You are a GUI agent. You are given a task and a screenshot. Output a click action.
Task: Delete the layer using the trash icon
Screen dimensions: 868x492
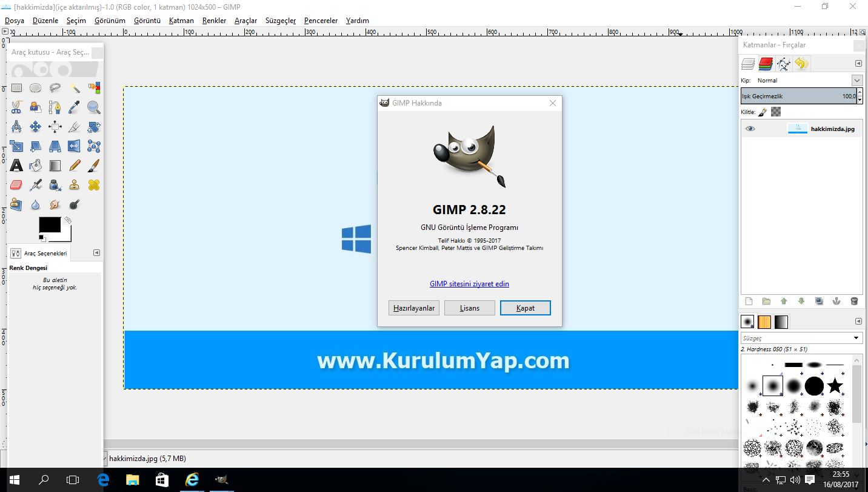tap(855, 302)
